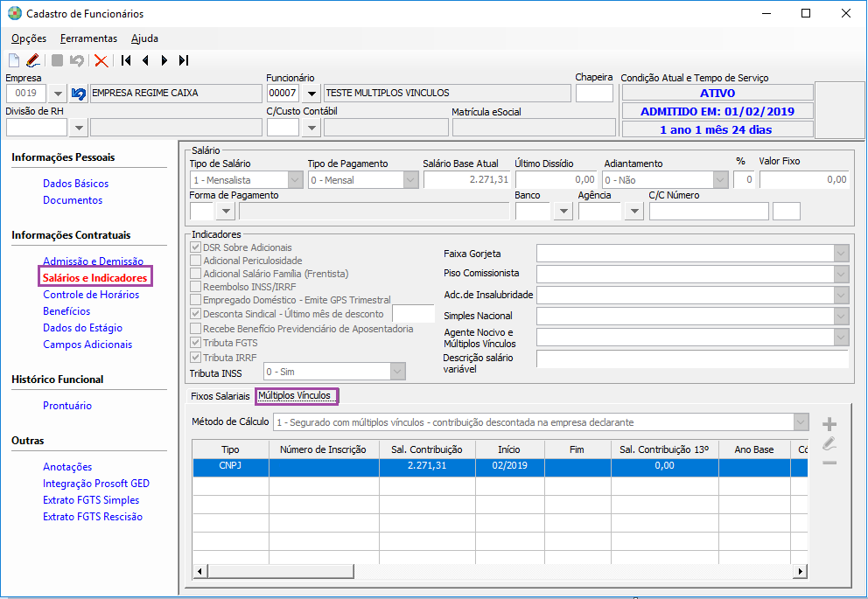Open the Método de Cálculo dropdown
This screenshot has width=868, height=599.
(801, 422)
